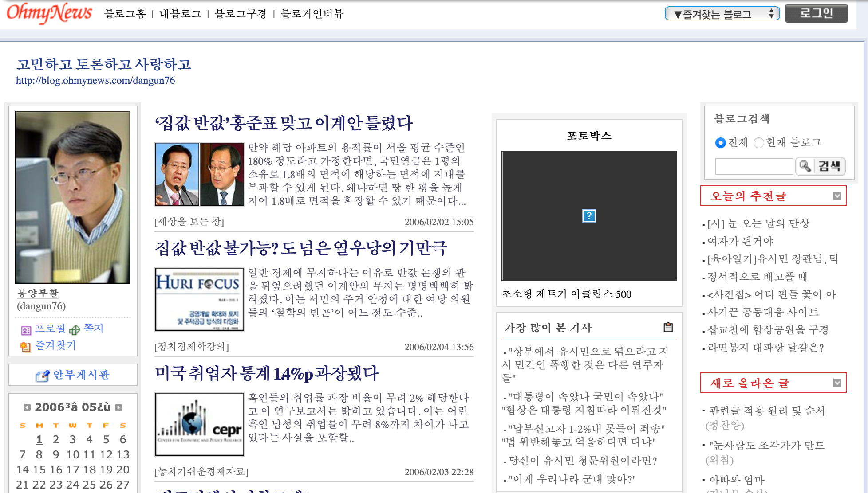The width and height of the screenshot is (868, 493).
Task: Select the 현재 블로그 radio button
Action: coord(759,143)
